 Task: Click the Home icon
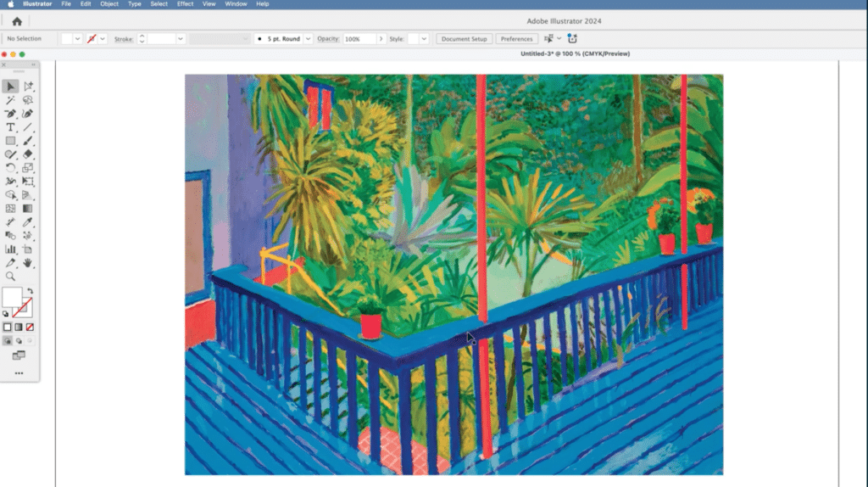[x=17, y=21]
